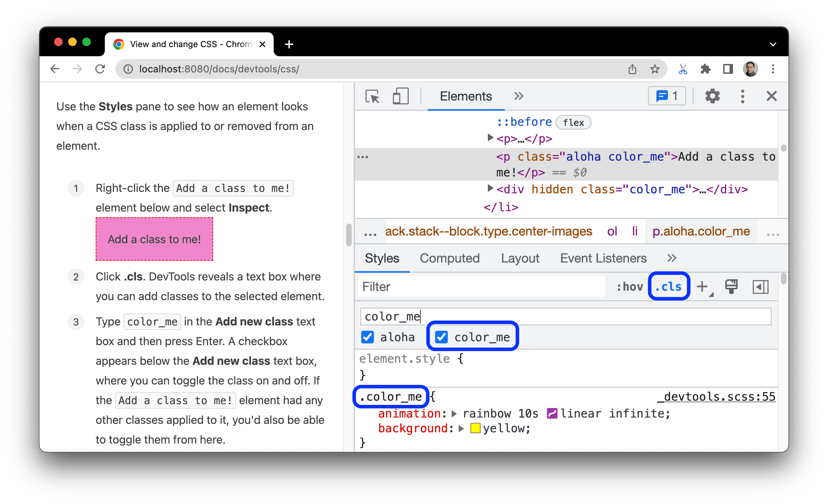Click Add a class to me! button
Image resolution: width=828 pixels, height=504 pixels.
pos(155,239)
